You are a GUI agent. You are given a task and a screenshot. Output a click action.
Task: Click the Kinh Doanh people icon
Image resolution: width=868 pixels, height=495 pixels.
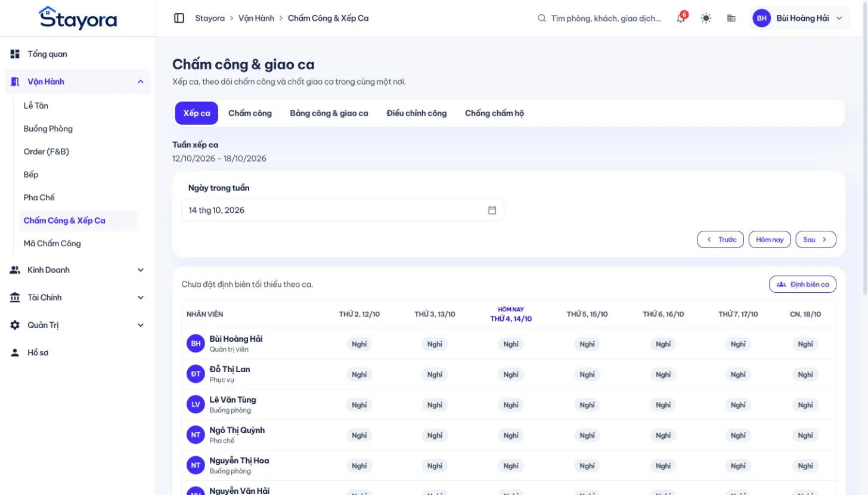pos(15,270)
